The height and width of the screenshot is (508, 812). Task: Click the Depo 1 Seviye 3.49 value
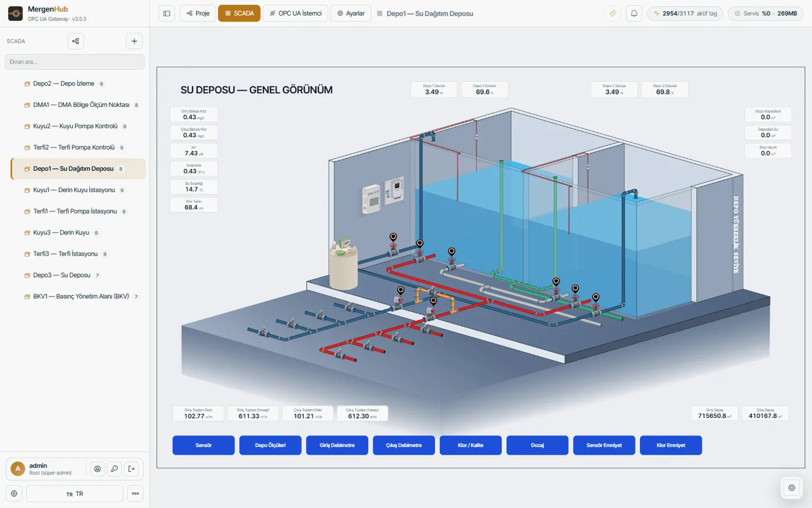[434, 89]
